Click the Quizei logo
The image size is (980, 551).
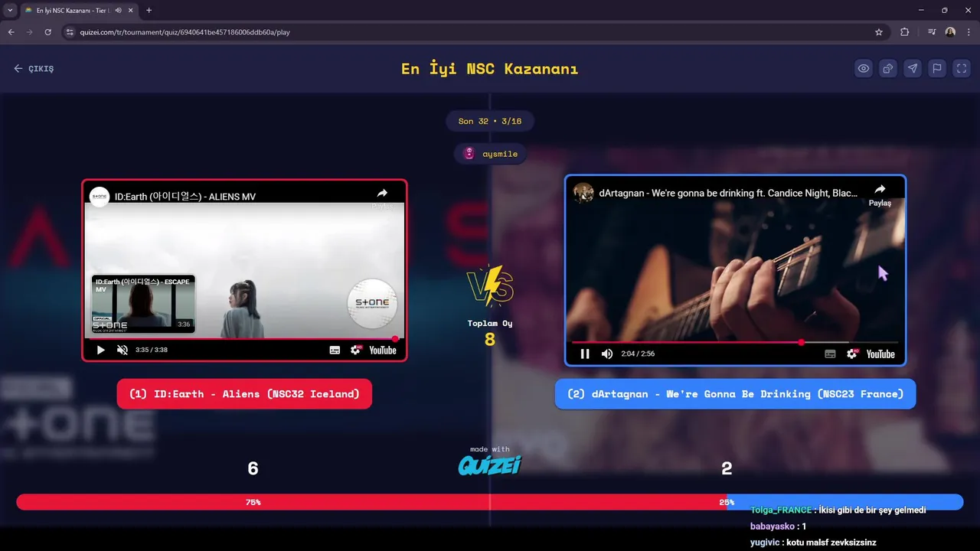coord(490,465)
